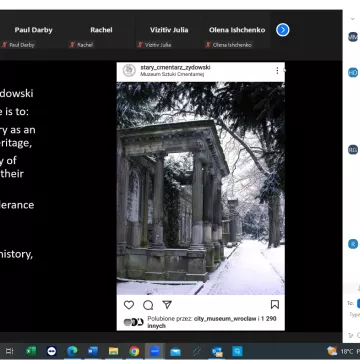The width and height of the screenshot is (360, 360).
Task: Open Microsoft Store from the taskbar
Action: (x=237, y=351)
